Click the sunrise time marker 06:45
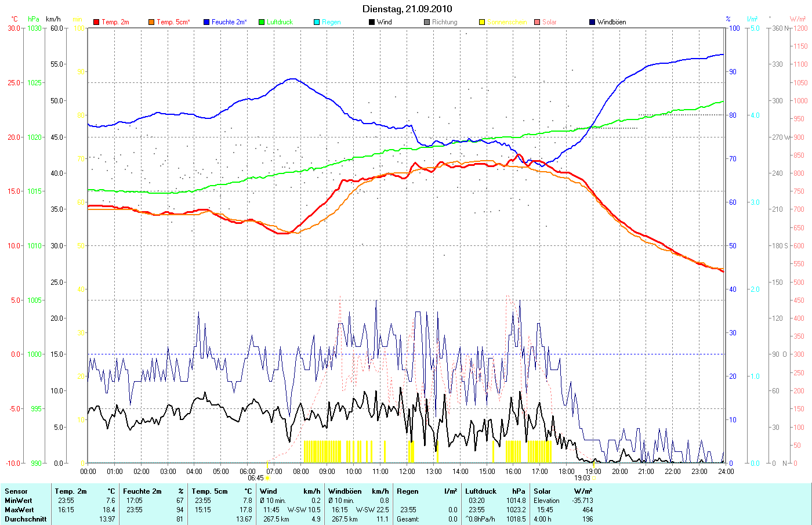Image resolution: width=812 pixels, height=525 pixels. (x=256, y=478)
